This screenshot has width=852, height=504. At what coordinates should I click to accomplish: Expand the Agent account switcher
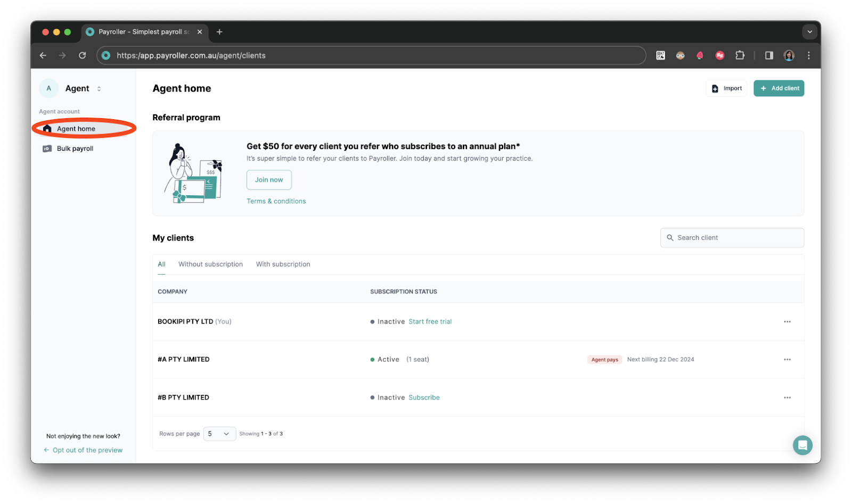tap(99, 89)
